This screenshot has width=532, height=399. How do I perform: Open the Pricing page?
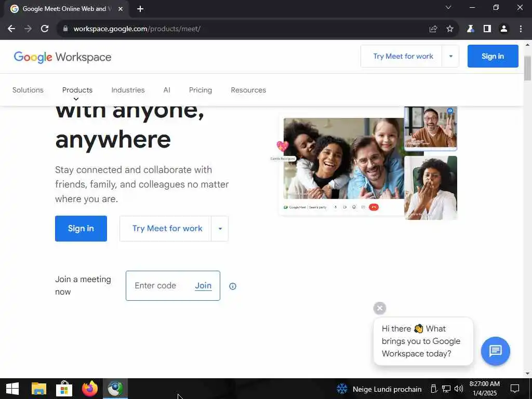pos(200,90)
